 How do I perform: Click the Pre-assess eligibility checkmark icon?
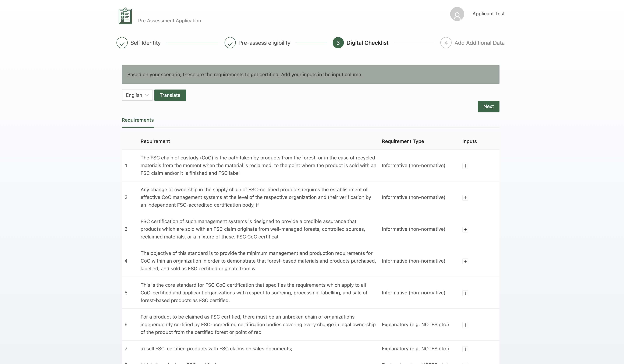(x=230, y=43)
